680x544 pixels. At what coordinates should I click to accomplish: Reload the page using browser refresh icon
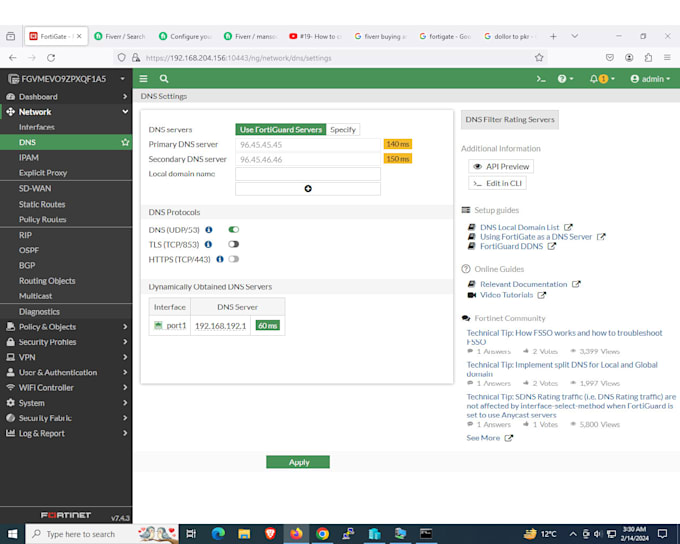coord(51,58)
